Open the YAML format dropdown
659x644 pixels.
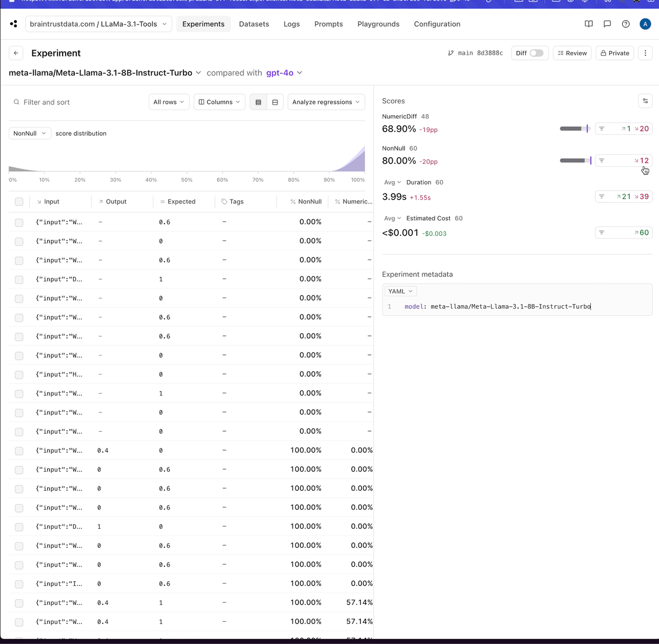(400, 291)
